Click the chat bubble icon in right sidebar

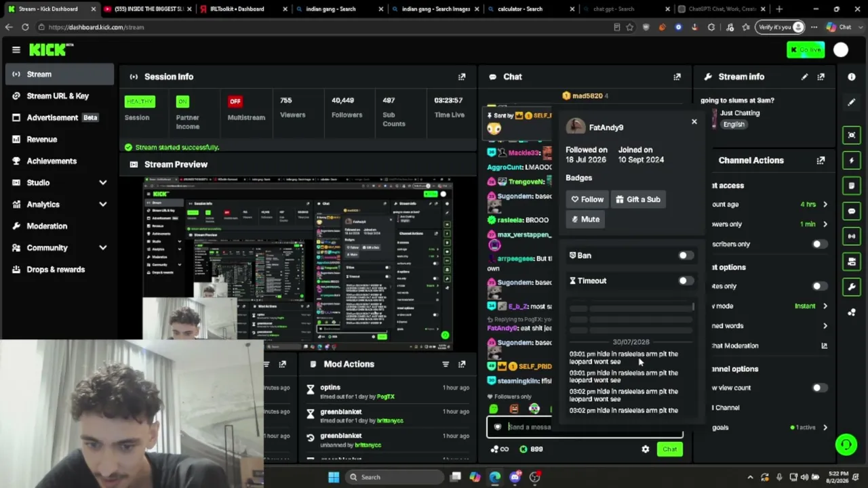tap(852, 211)
